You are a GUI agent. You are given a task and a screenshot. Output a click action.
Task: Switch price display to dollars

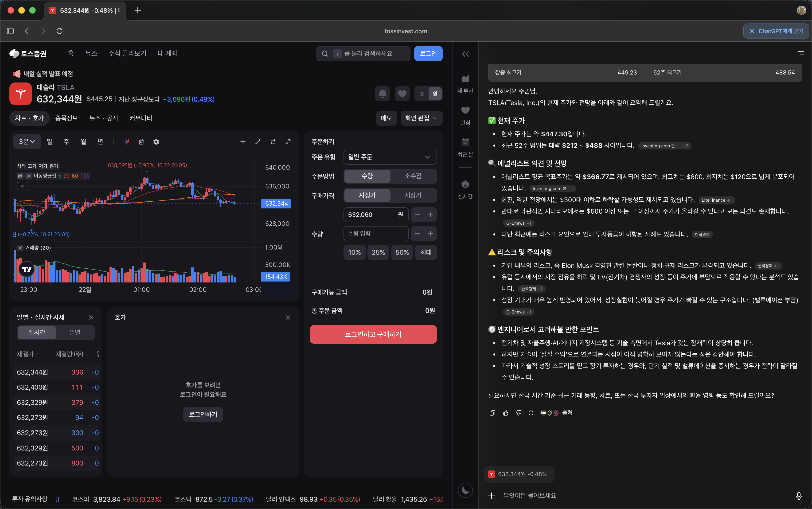(422, 94)
